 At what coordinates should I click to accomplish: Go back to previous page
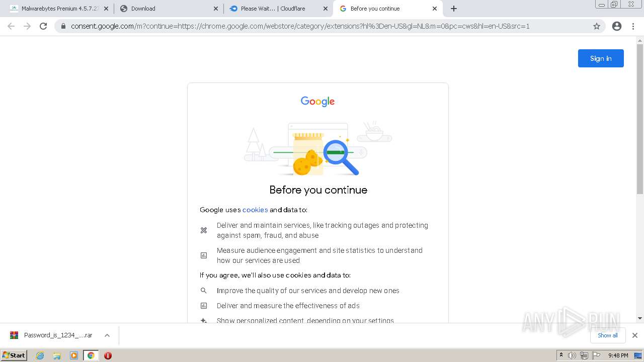coord(11,26)
